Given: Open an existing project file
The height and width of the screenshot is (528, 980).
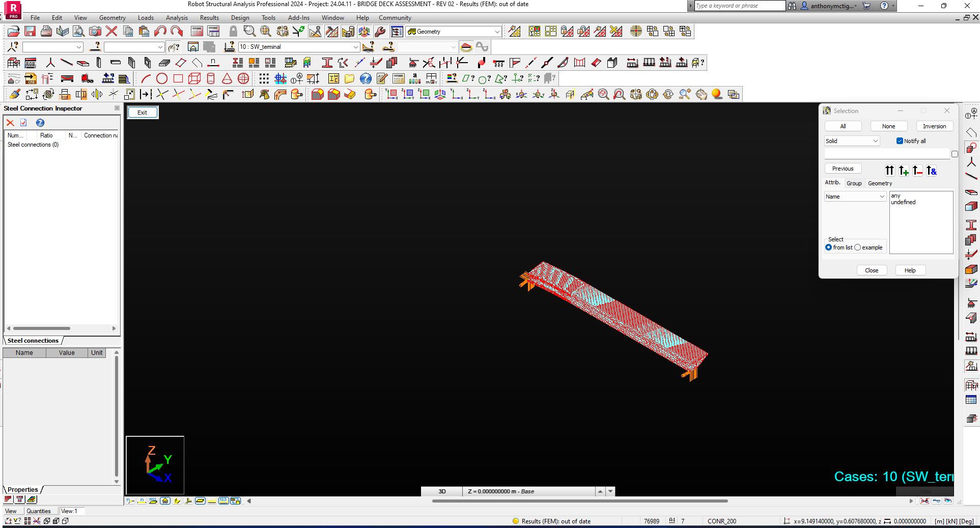Looking at the screenshot, I should 13,31.
